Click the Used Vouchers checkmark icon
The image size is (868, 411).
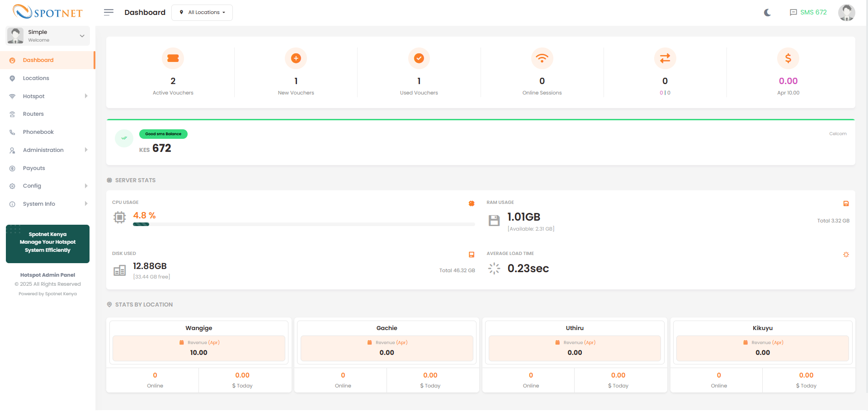[419, 58]
